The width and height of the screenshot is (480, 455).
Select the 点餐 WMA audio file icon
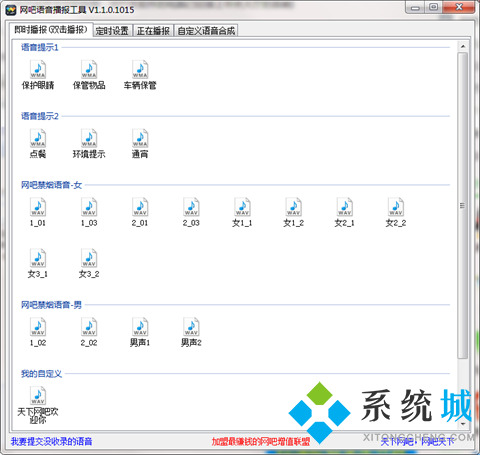[38, 138]
